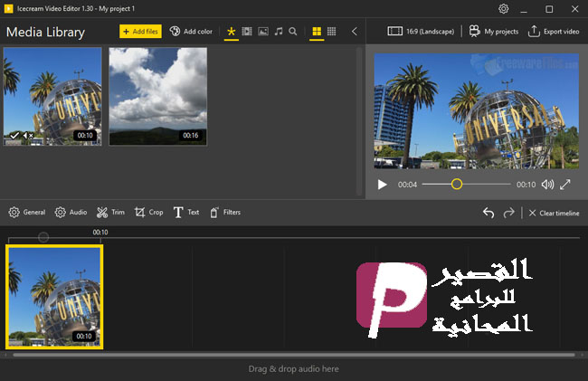Click the 00:10 timeline ruler label
The image size is (588, 381).
pos(100,233)
